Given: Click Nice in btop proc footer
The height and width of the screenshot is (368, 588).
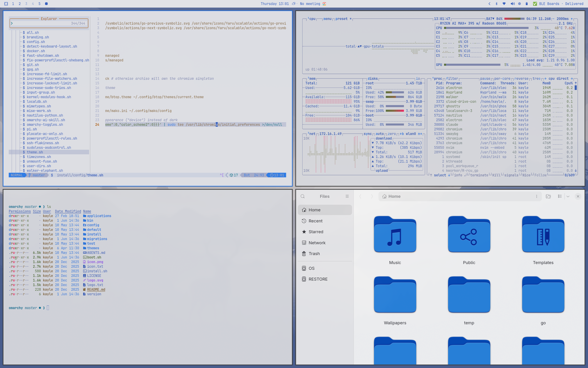Looking at the screenshot, I should 526,175.
